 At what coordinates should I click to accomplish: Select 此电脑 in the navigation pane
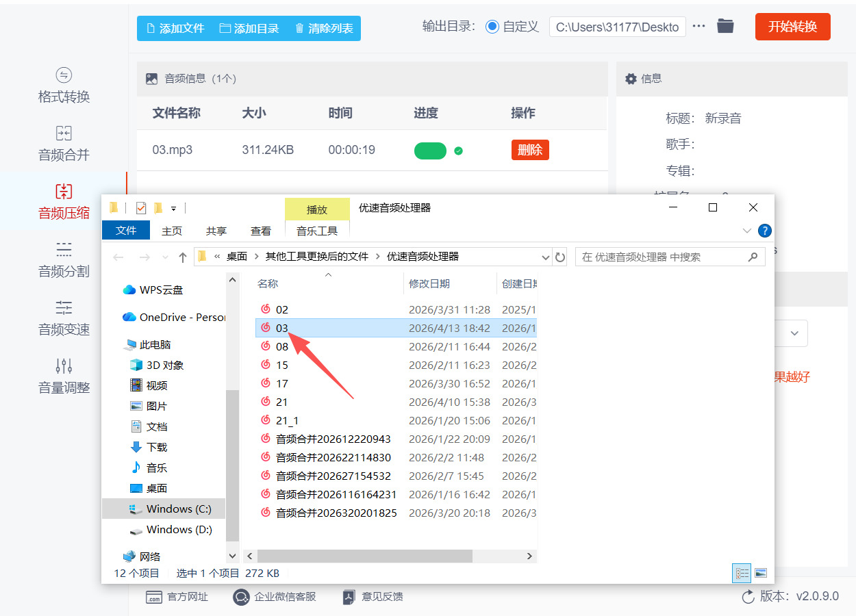tap(147, 344)
